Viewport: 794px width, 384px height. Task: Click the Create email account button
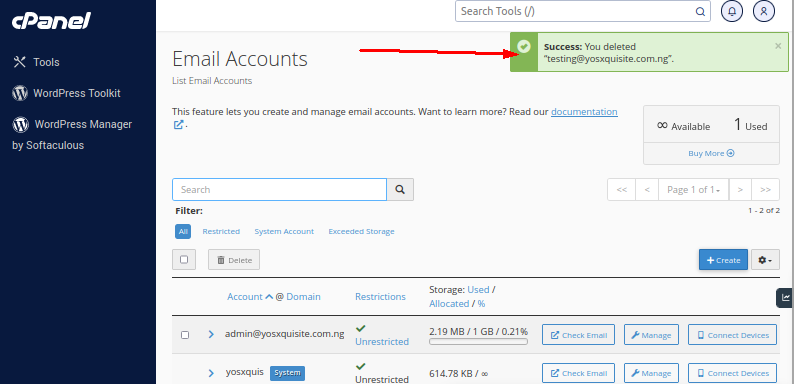723,260
